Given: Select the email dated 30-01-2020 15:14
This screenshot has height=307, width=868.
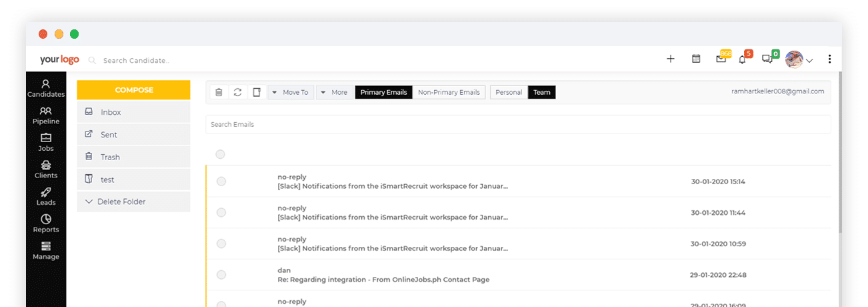Looking at the screenshot, I should click(221, 182).
